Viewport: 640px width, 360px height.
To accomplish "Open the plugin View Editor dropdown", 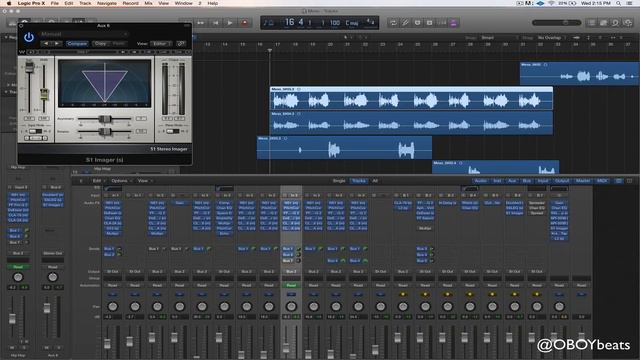I will (x=161, y=43).
